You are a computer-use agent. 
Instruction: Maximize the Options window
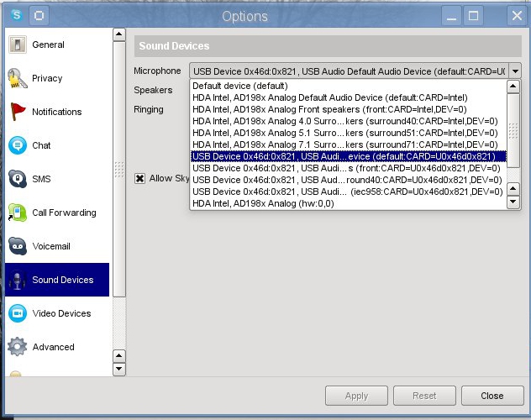click(x=473, y=16)
